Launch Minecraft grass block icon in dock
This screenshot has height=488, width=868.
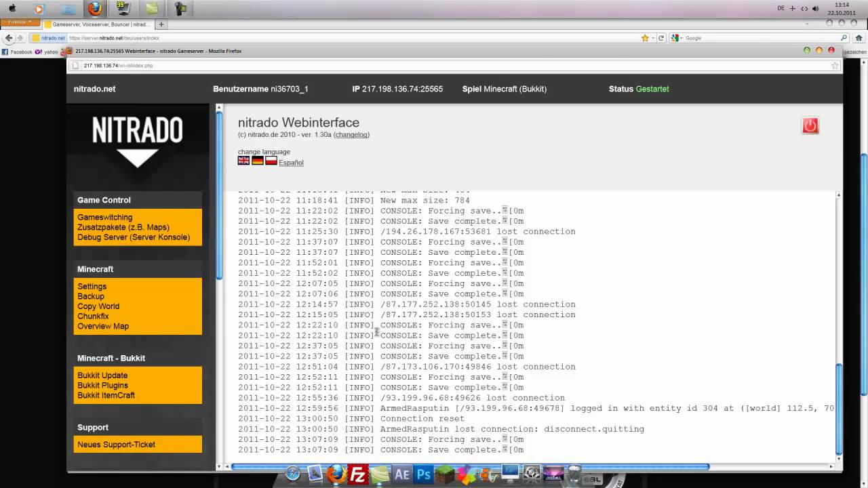446,475
